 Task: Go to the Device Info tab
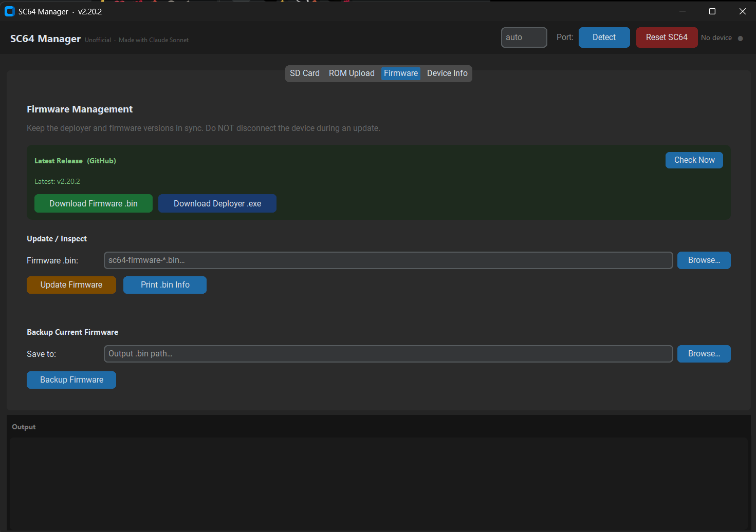[x=447, y=73]
